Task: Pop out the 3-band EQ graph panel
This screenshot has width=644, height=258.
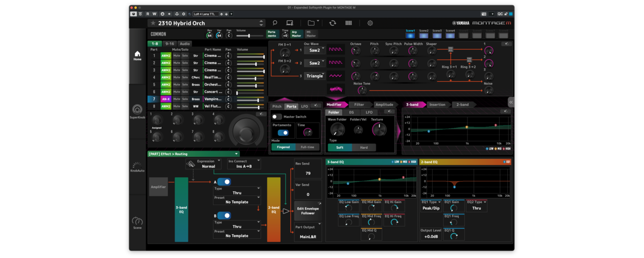Action: pyautogui.click(x=504, y=111)
